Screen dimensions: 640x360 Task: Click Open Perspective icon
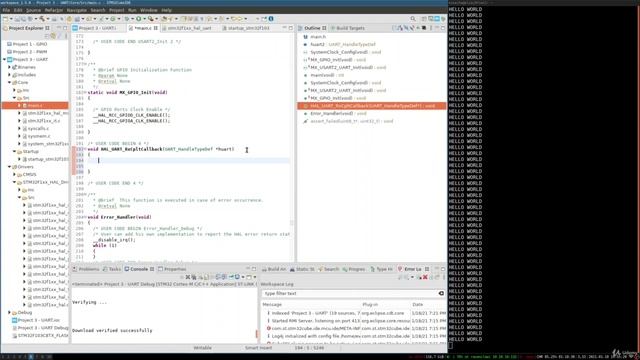(x=424, y=19)
